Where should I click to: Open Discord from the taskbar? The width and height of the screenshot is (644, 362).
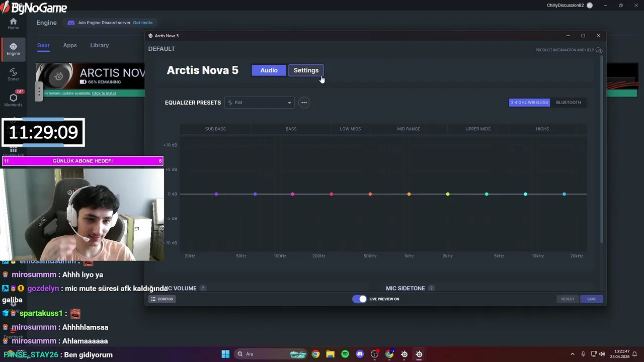point(360,354)
